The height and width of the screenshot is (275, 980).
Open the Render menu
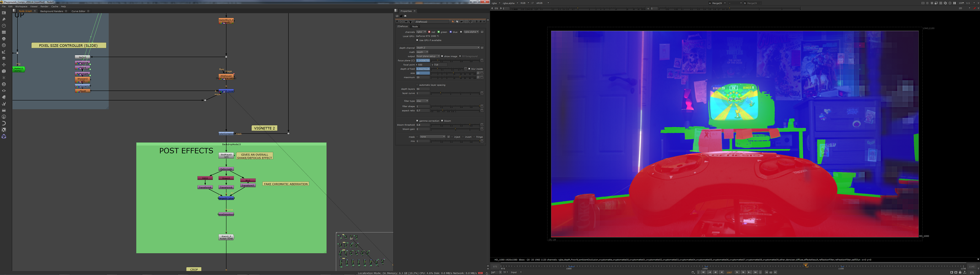point(44,6)
